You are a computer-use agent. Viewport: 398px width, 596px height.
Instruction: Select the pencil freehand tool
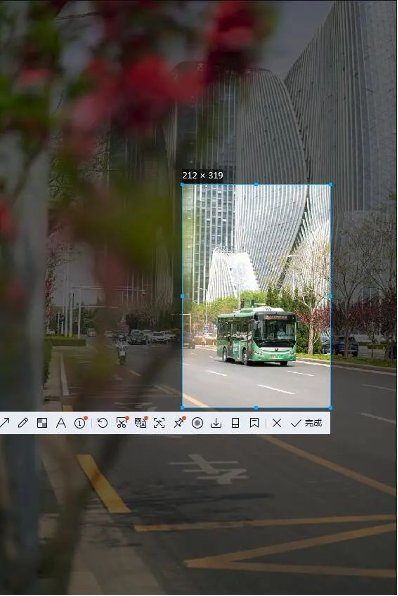tap(23, 423)
